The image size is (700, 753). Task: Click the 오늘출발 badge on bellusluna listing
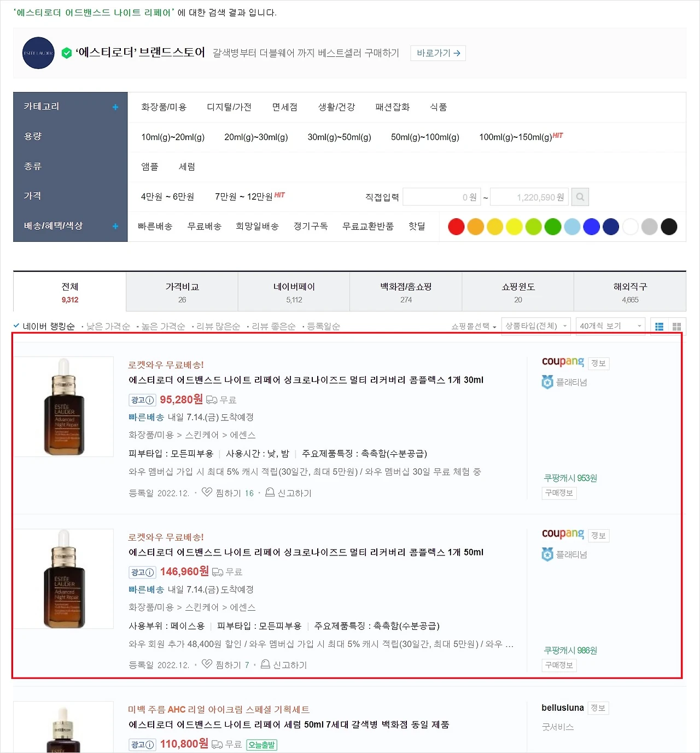[x=262, y=745]
